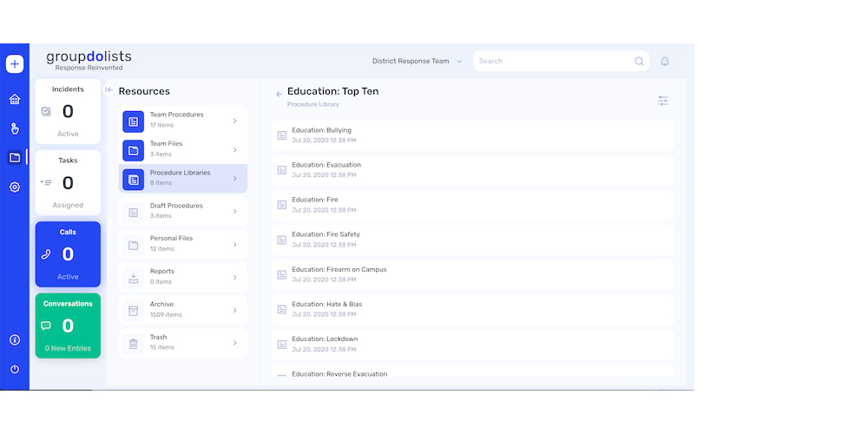The image size is (868, 434).
Task: Open Education: Reverse Evacuation procedure
Action: [x=473, y=372]
